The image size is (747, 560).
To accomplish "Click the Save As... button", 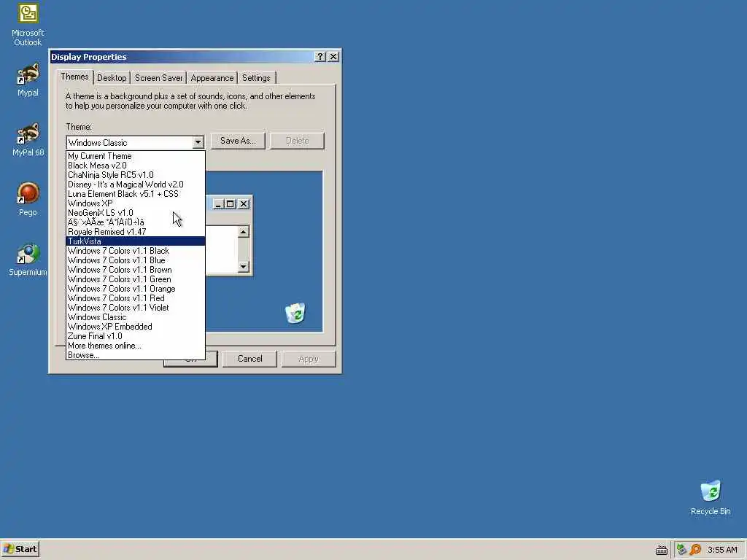I will (x=238, y=141).
